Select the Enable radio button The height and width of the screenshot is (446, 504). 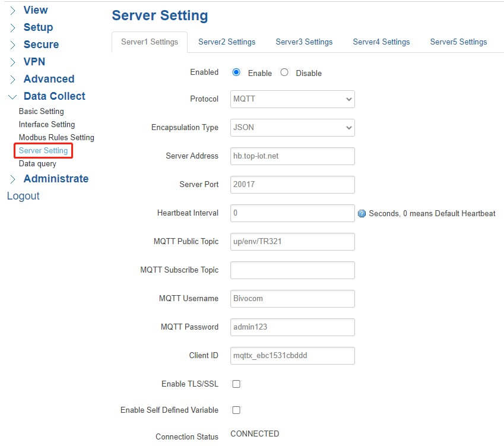coord(236,72)
